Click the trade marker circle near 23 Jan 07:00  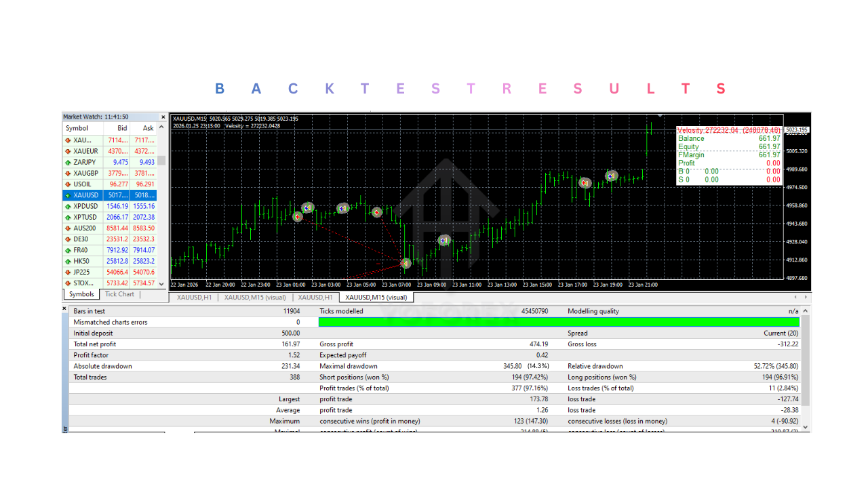click(406, 263)
